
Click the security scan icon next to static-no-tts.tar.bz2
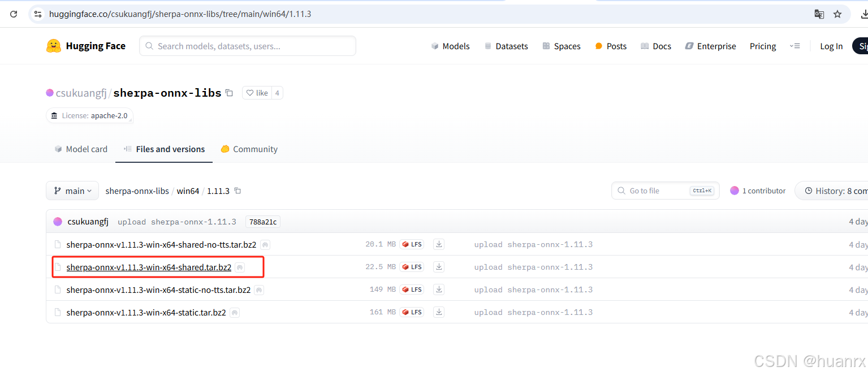[260, 290]
